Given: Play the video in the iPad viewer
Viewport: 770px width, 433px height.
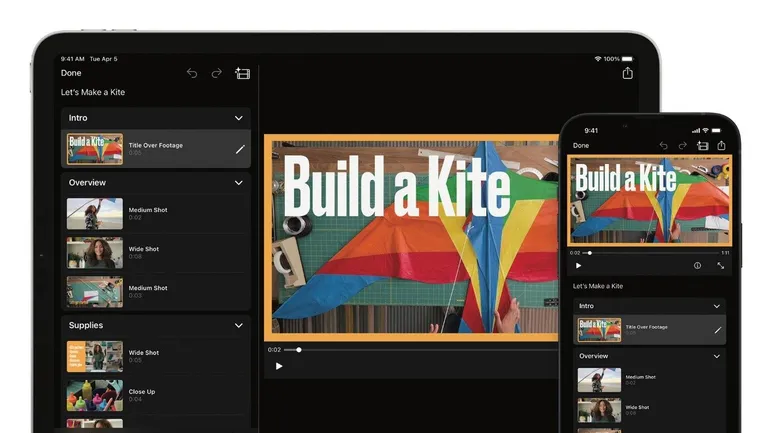Looking at the screenshot, I should click(279, 366).
